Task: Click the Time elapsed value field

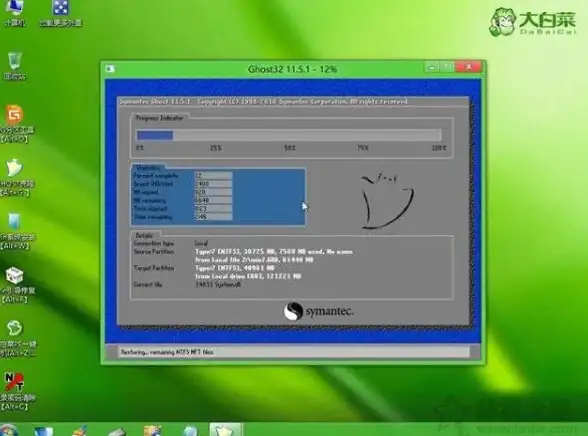Action: (x=213, y=208)
